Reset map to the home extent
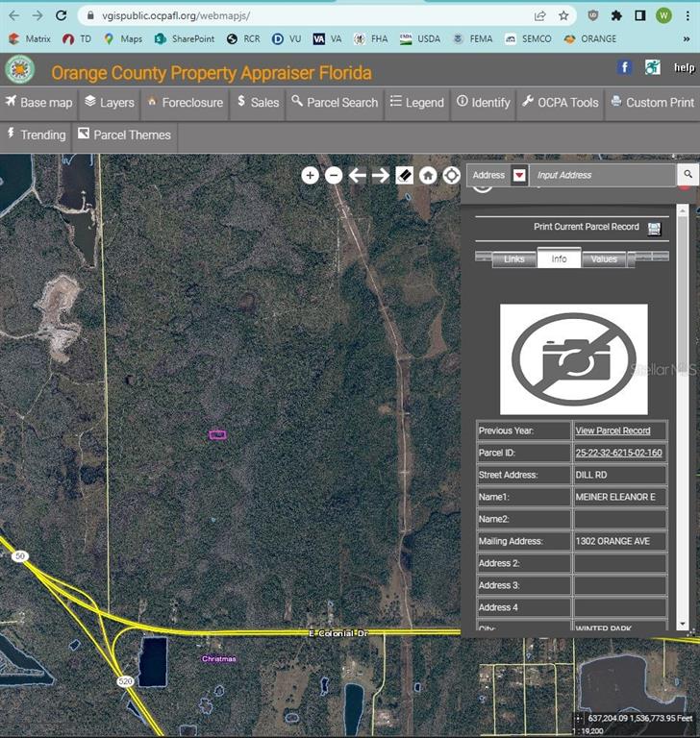This screenshot has height=738, width=700. pyautogui.click(x=428, y=175)
